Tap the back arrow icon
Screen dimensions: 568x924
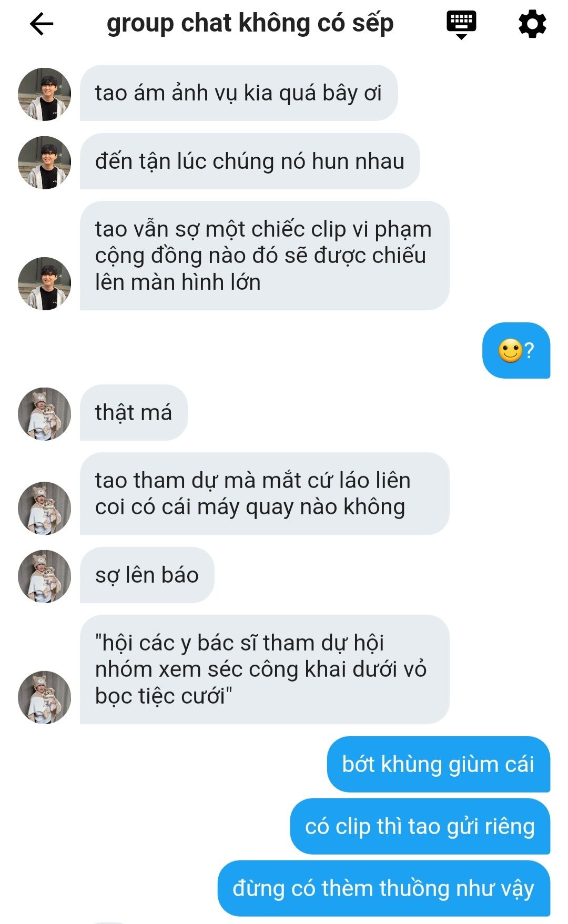click(x=42, y=24)
